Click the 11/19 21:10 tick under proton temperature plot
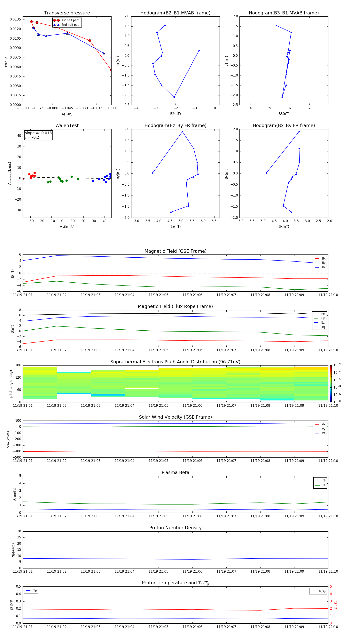 tap(328, 627)
